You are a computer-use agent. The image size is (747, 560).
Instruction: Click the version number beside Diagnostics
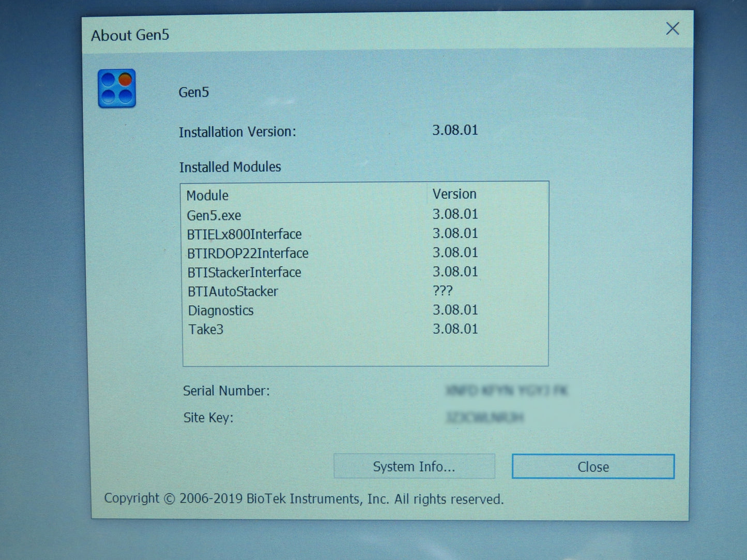pyautogui.click(x=455, y=309)
